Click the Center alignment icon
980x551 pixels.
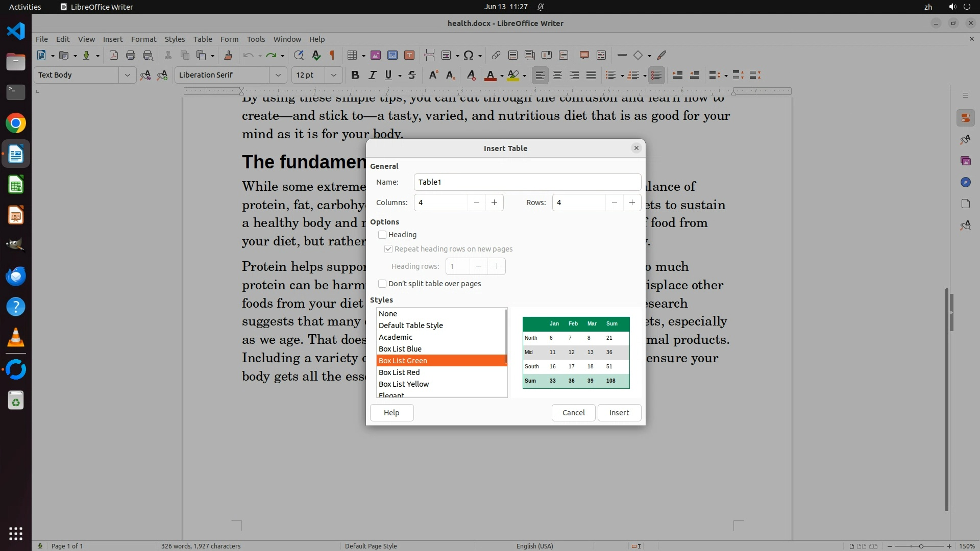(x=557, y=75)
